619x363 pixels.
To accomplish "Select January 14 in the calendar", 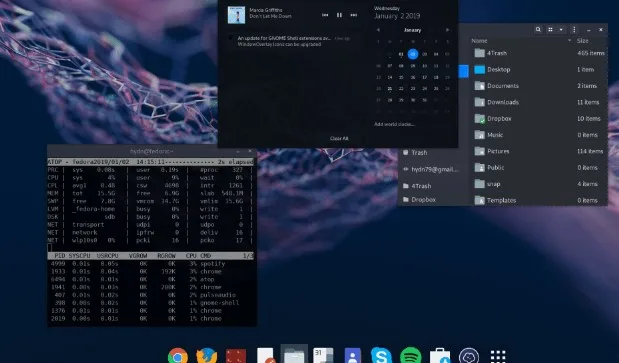I will coord(390,77).
